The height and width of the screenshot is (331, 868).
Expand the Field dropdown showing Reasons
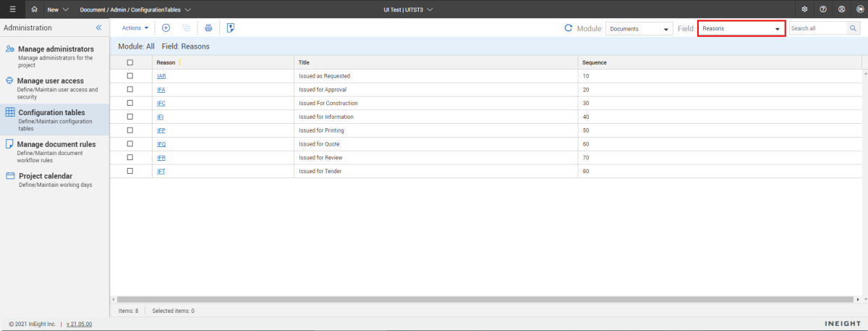[x=741, y=29]
